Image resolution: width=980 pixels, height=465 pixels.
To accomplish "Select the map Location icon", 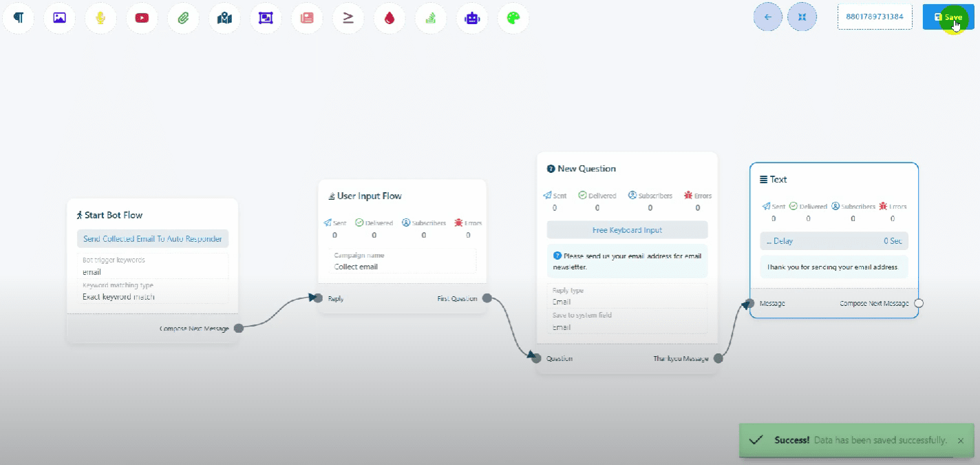I will 224,18.
